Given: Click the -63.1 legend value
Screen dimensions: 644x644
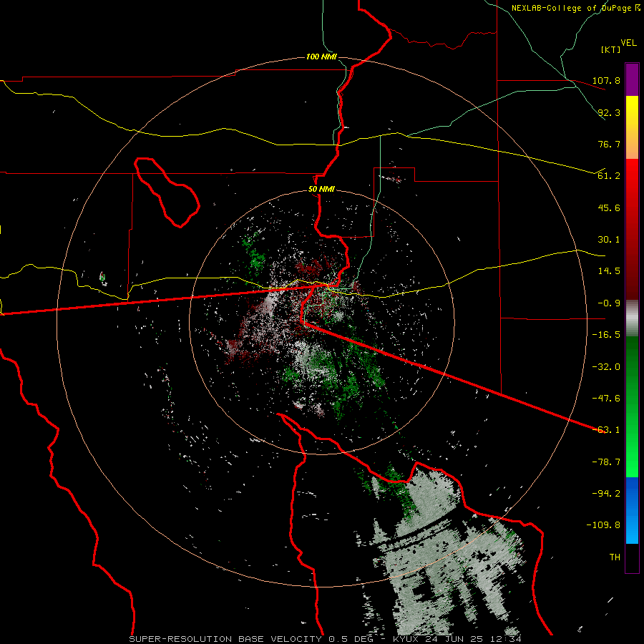Looking at the screenshot, I should pyautogui.click(x=606, y=430).
